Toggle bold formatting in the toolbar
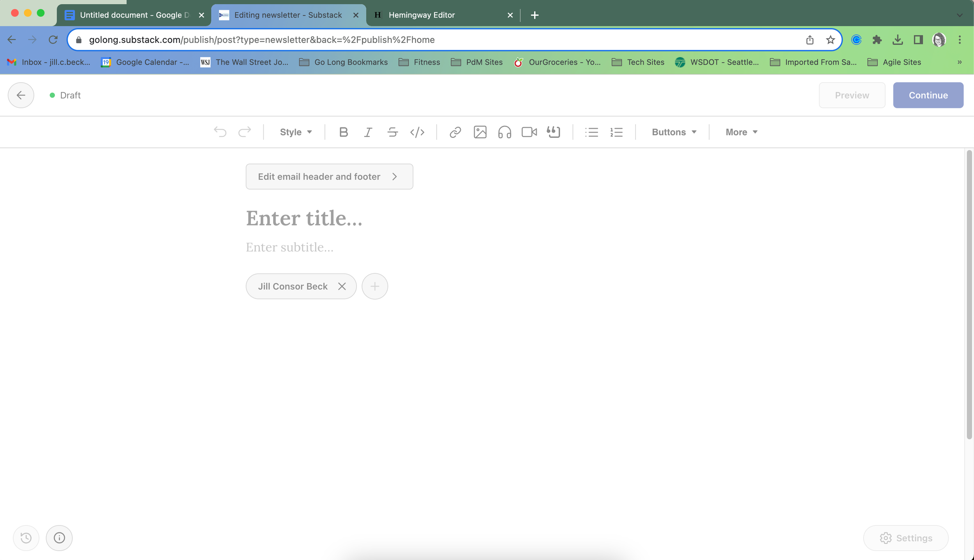The image size is (974, 560). (x=343, y=132)
